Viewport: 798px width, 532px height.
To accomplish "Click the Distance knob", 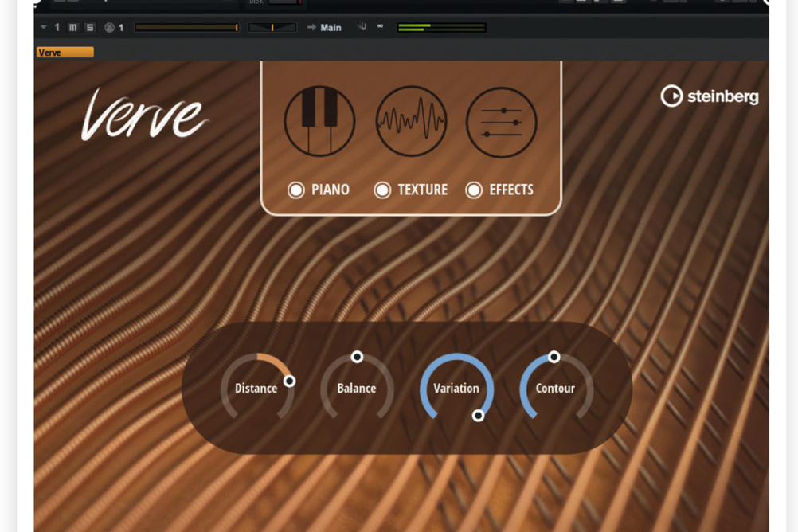I will point(257,388).
